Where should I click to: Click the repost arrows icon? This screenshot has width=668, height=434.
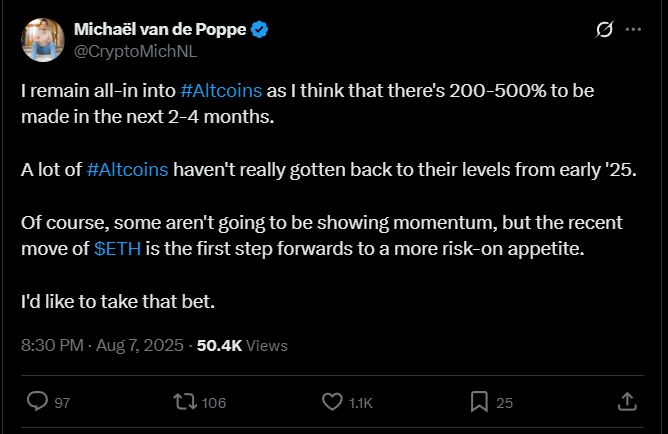coord(185,402)
